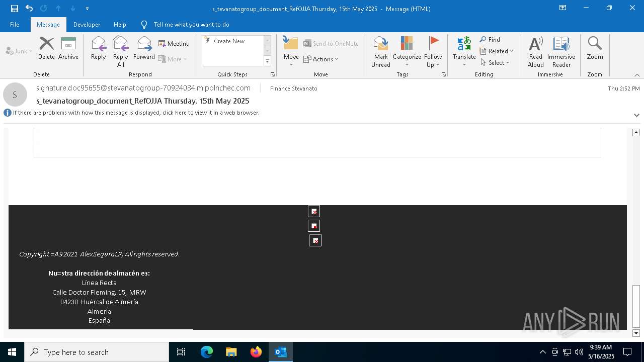Open the Related dropdown
Image resolution: width=644 pixels, height=362 pixels.
click(x=497, y=51)
